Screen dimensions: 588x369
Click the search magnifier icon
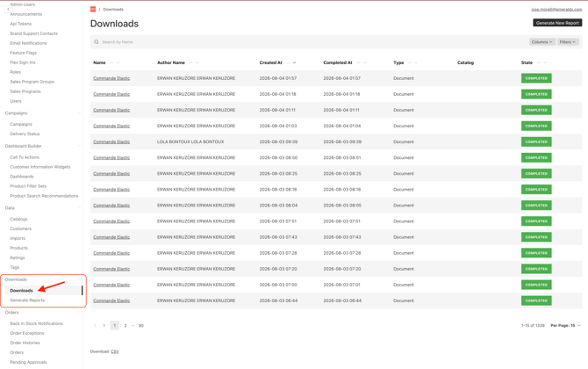(x=97, y=42)
